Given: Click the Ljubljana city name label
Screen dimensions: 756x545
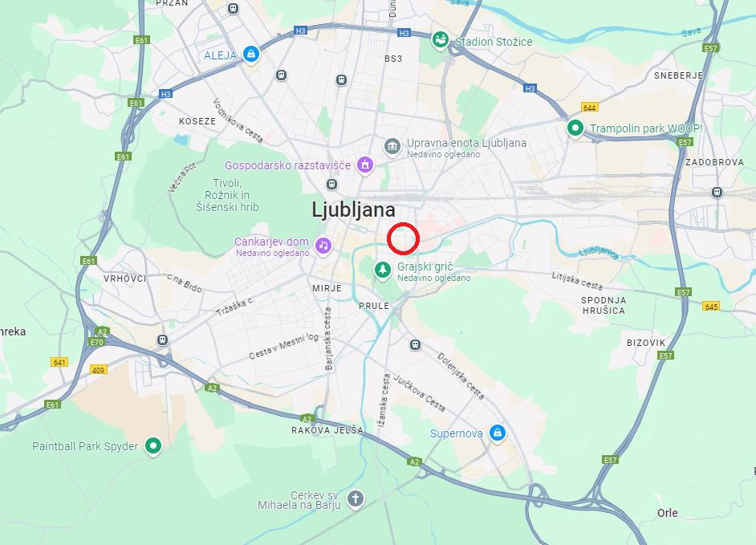Looking at the screenshot, I should (353, 209).
